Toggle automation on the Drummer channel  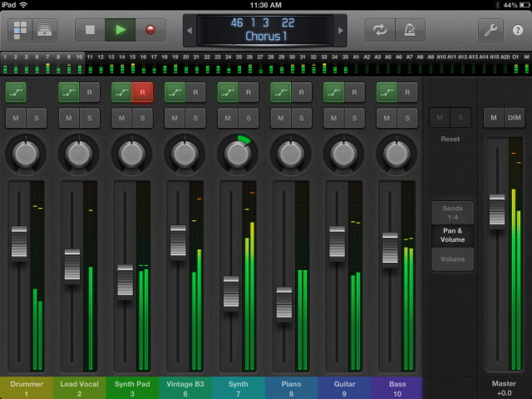[17, 91]
